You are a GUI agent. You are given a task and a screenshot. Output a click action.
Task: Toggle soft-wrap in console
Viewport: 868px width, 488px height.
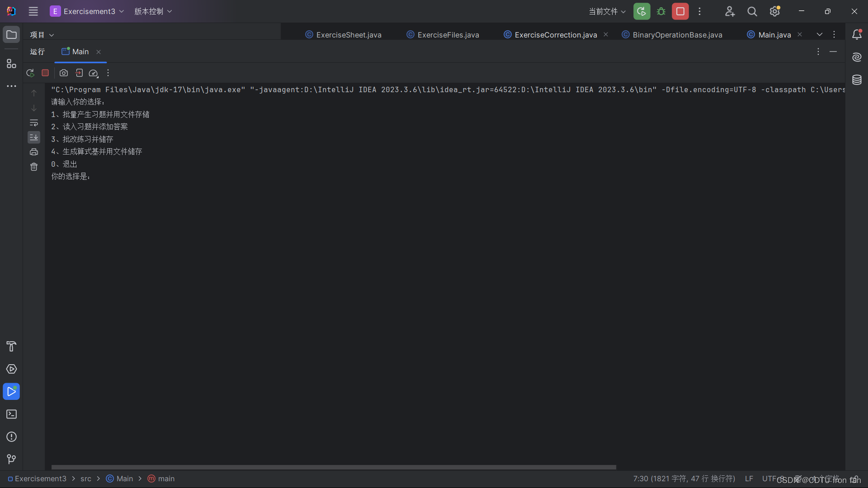tap(34, 123)
